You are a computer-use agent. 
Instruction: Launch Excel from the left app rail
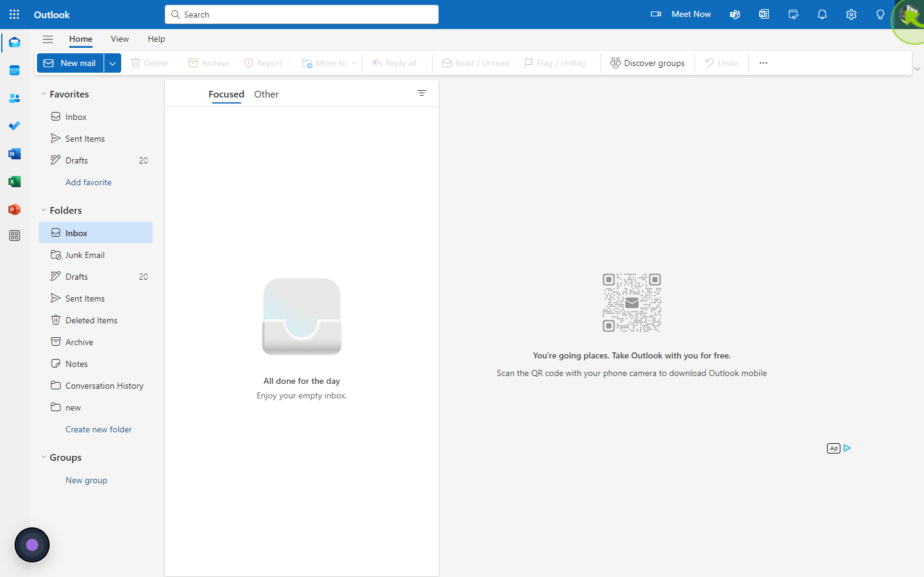coord(15,182)
